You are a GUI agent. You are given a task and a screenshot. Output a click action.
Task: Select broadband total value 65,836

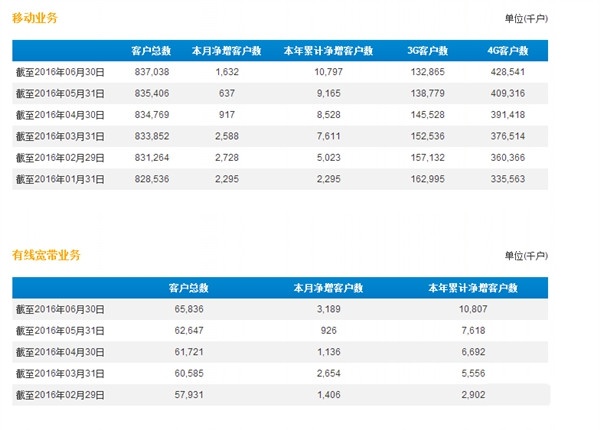pyautogui.click(x=189, y=309)
